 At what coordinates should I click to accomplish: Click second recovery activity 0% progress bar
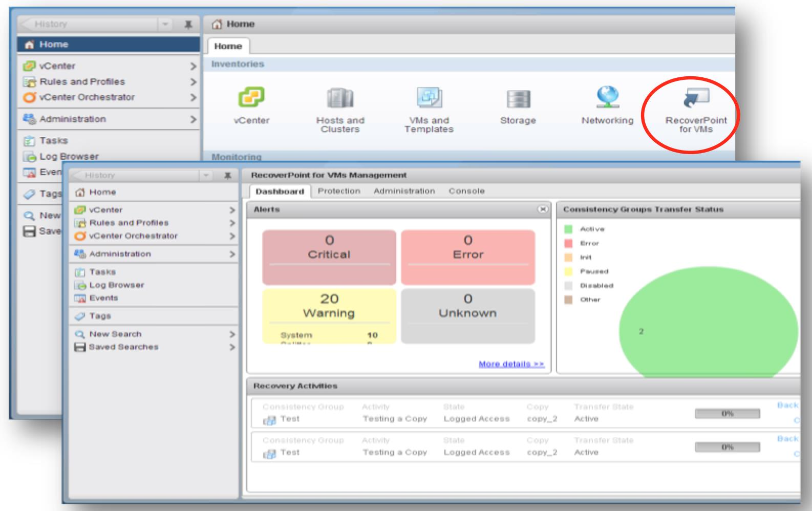(x=727, y=448)
